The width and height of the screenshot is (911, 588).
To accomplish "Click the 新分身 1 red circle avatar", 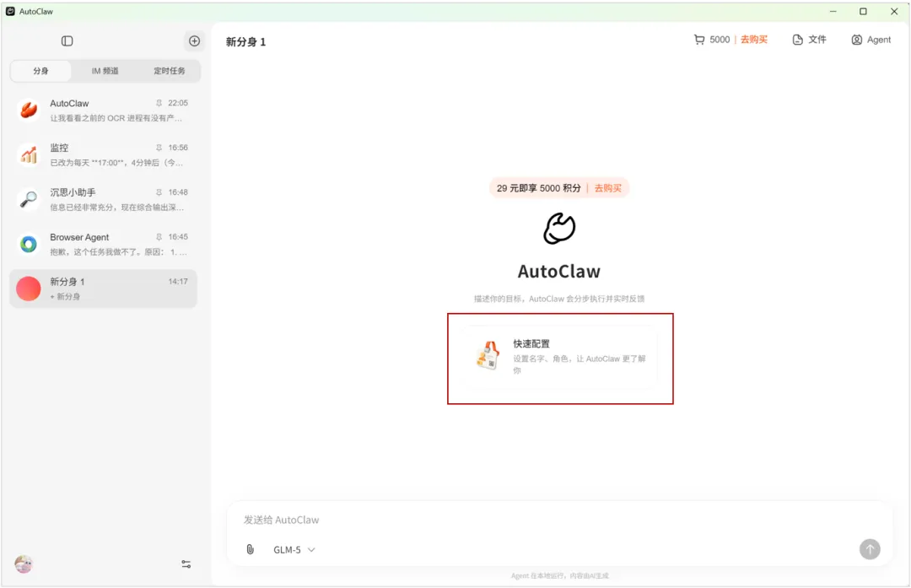I will (x=29, y=289).
